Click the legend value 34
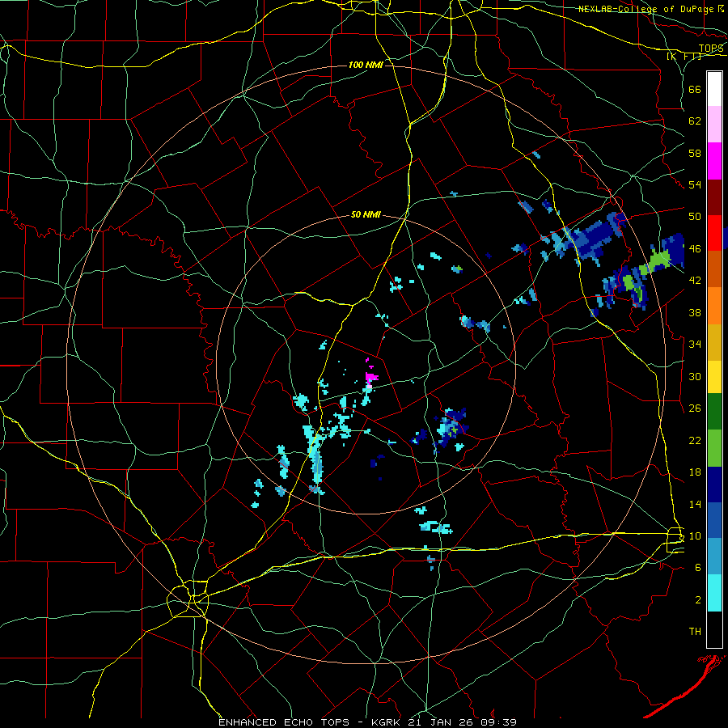 [695, 345]
